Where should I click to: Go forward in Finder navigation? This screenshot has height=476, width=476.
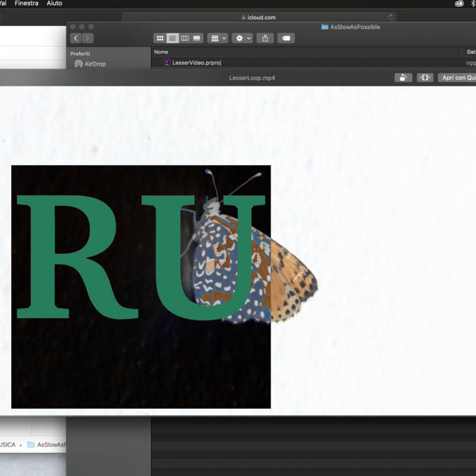[x=88, y=38]
